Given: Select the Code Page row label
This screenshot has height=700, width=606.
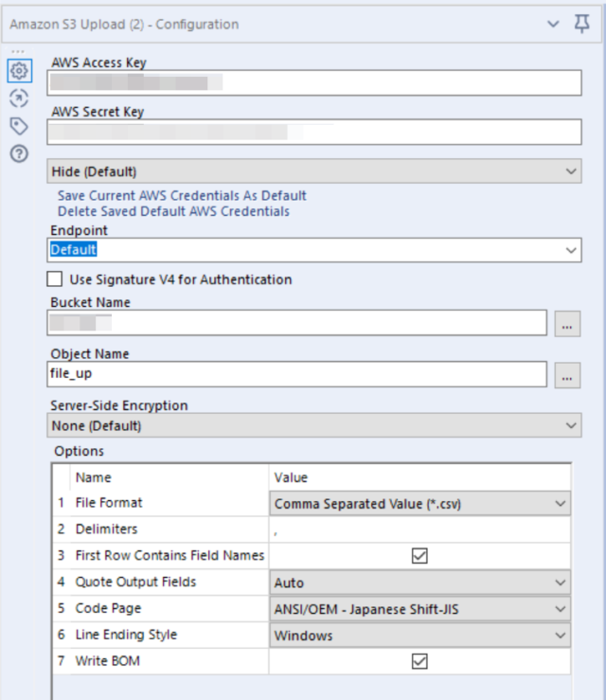Looking at the screenshot, I should coord(109,608).
